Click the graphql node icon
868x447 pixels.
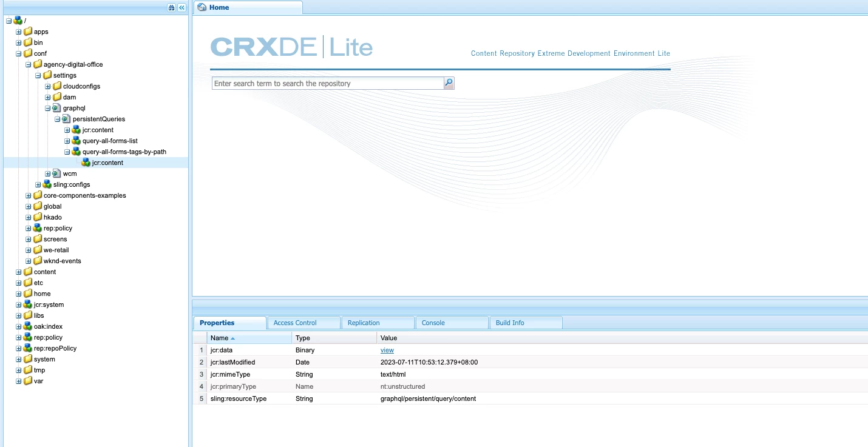point(57,108)
